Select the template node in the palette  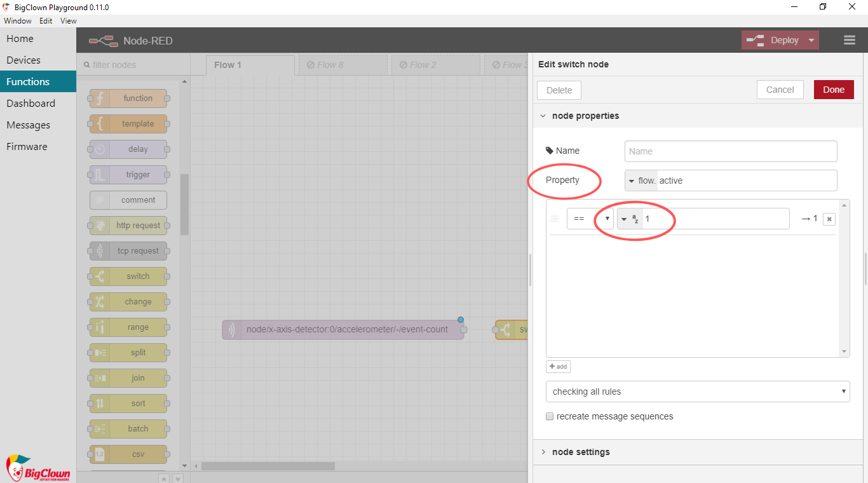[128, 124]
